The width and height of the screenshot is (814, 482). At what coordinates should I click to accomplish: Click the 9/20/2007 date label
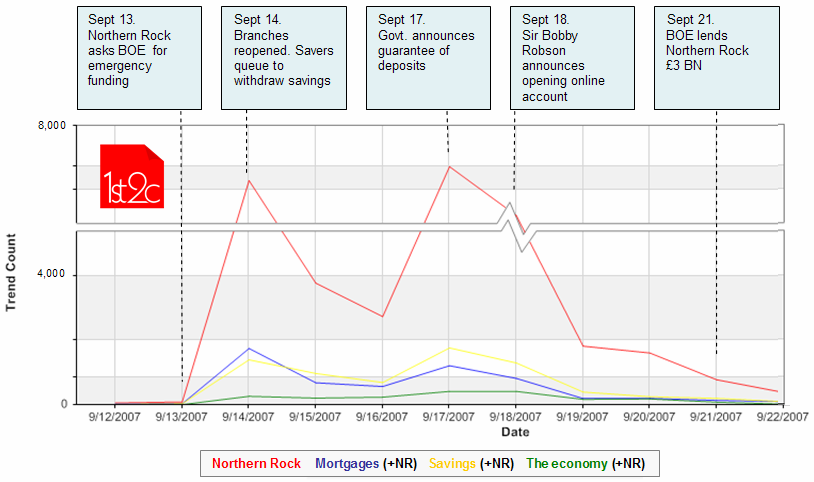click(649, 417)
